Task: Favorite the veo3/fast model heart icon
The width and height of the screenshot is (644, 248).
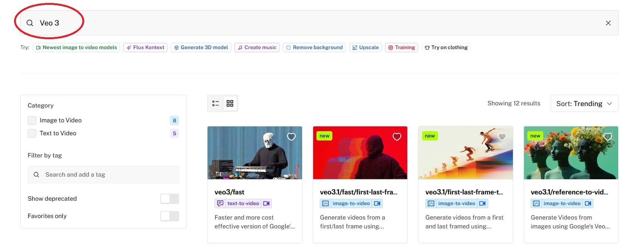Action: pyautogui.click(x=291, y=137)
